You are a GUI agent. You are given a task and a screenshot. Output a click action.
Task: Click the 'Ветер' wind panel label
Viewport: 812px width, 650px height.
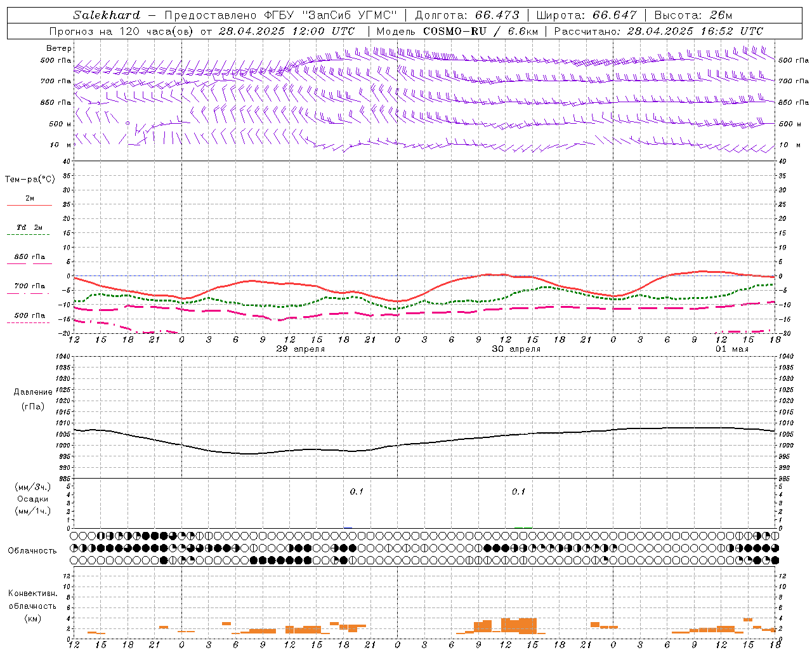coord(59,48)
